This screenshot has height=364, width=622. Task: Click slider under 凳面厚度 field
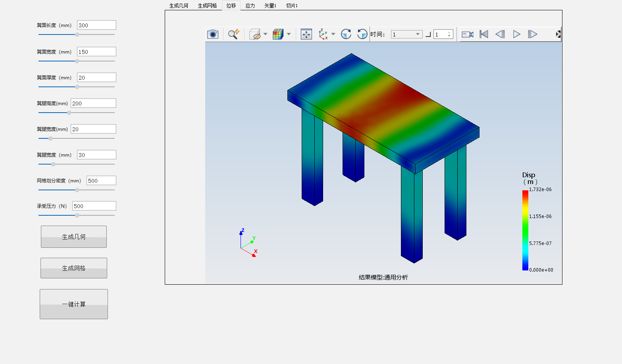77,87
